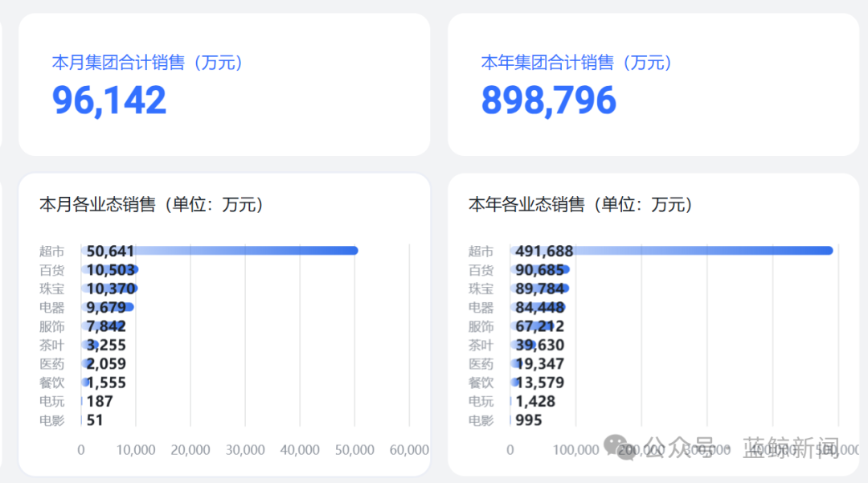
Task: Click the yearly 电影 value 995
Action: (x=529, y=420)
